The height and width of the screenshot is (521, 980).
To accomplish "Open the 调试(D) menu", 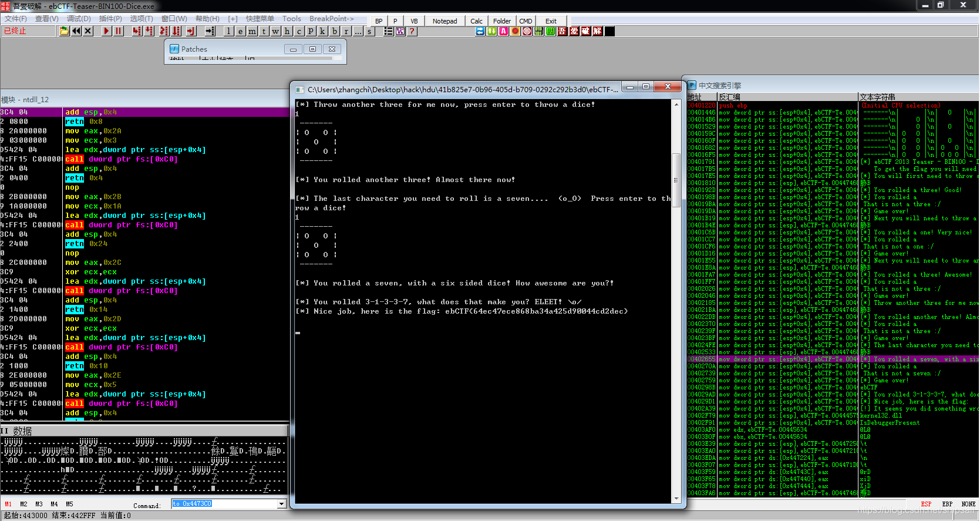I will point(79,19).
